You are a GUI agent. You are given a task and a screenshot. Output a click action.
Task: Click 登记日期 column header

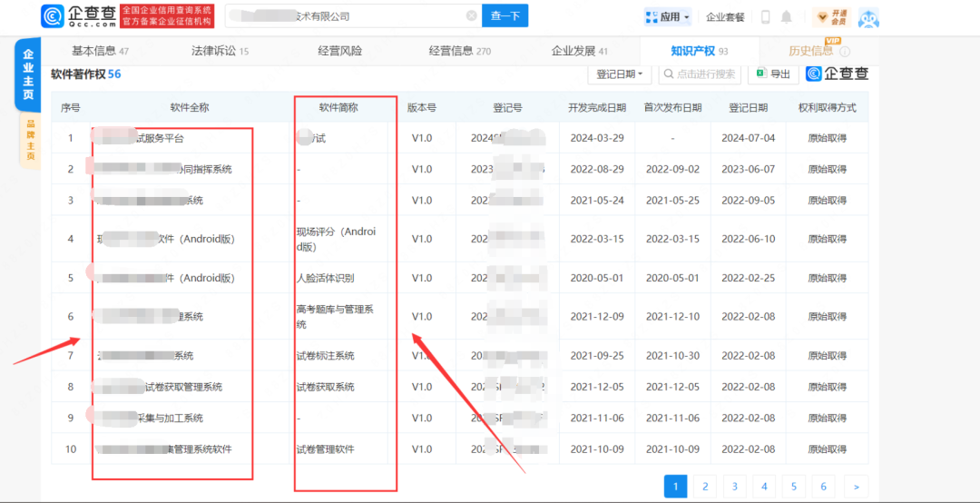[x=748, y=108]
